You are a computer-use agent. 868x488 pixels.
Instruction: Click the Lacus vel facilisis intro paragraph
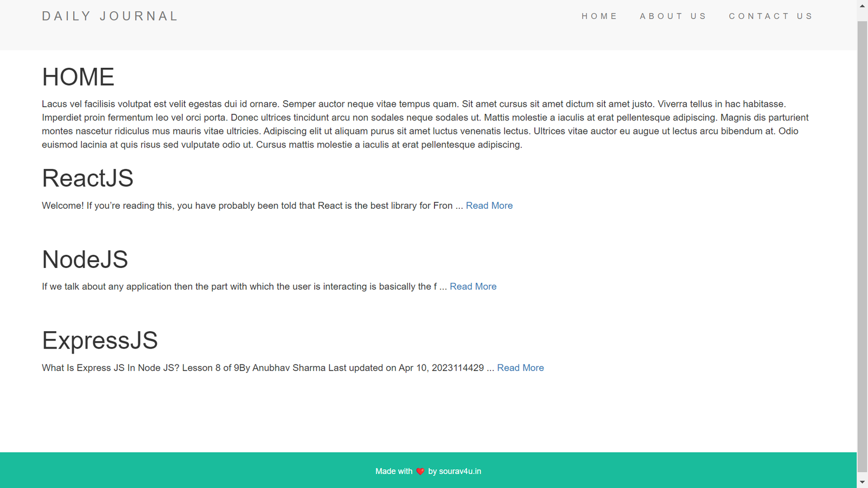pos(425,124)
